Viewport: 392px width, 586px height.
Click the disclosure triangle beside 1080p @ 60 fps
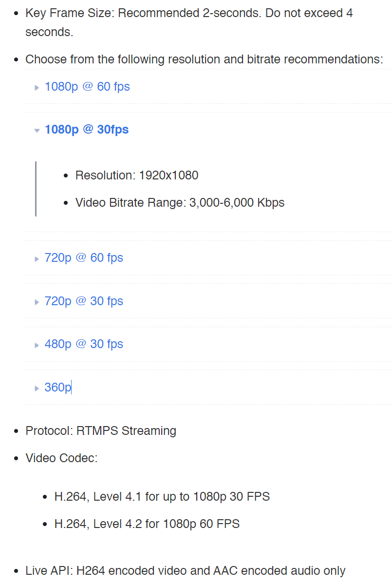tap(37, 88)
